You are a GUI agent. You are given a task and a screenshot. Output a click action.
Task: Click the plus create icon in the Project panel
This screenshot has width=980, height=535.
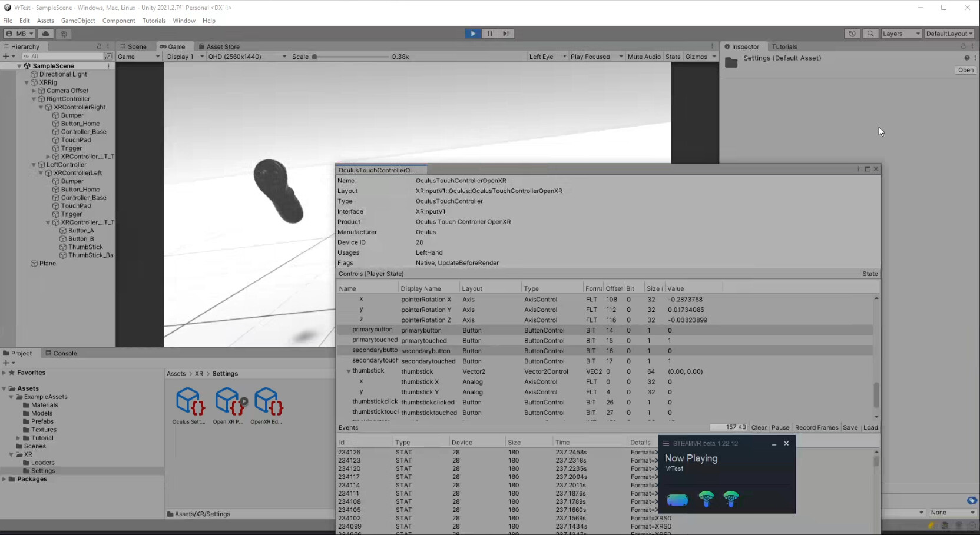7,363
